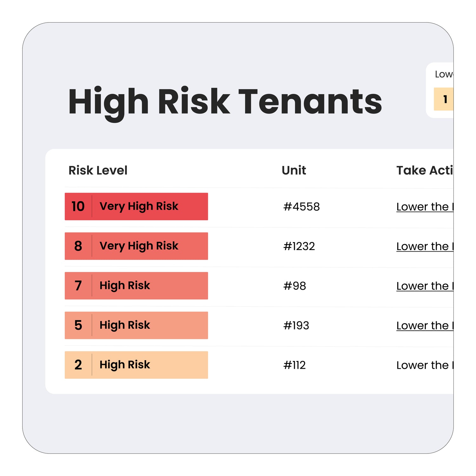
Task: Select unit number #1232
Action: pos(299,247)
